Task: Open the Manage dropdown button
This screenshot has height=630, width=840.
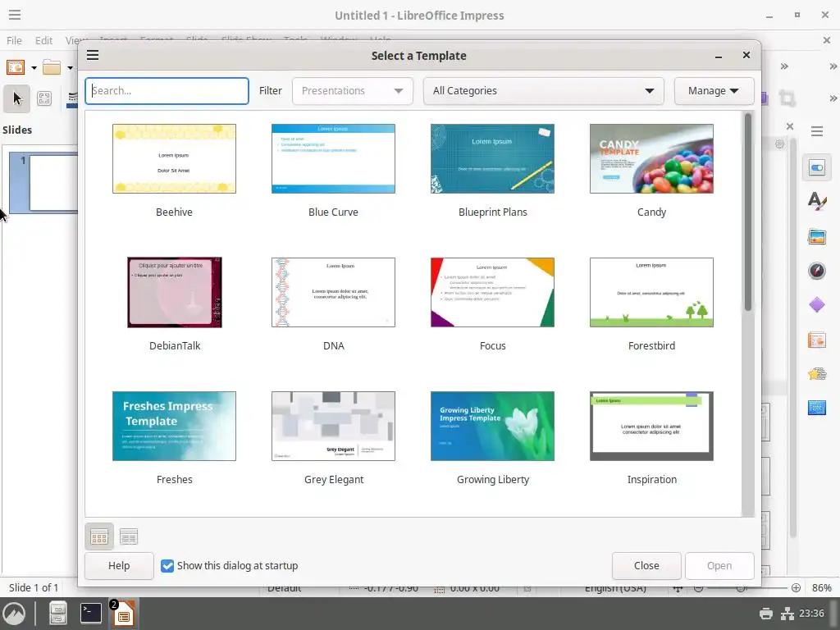Action: pos(714,91)
